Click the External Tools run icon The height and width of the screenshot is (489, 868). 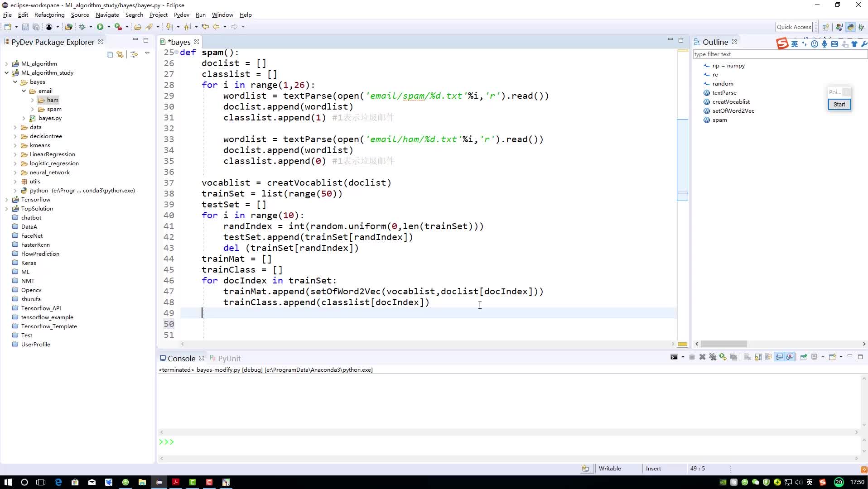point(118,27)
